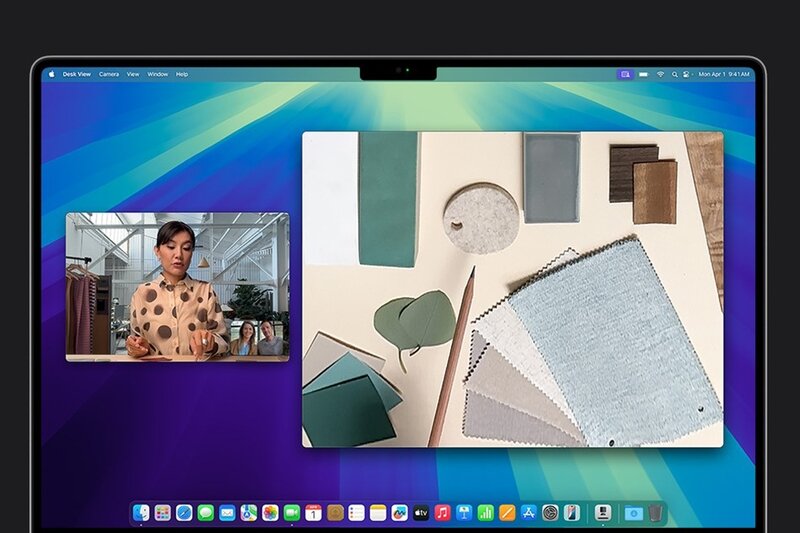Open the Window menu in menu bar
This screenshot has height=533, width=800.
[158, 74]
